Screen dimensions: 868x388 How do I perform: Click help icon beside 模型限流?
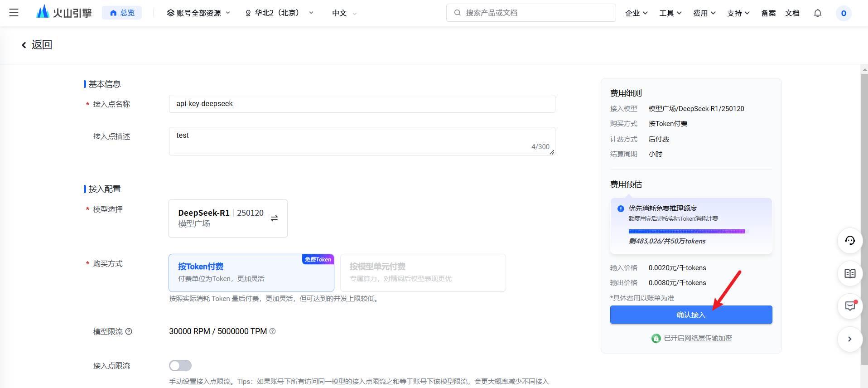tap(129, 332)
